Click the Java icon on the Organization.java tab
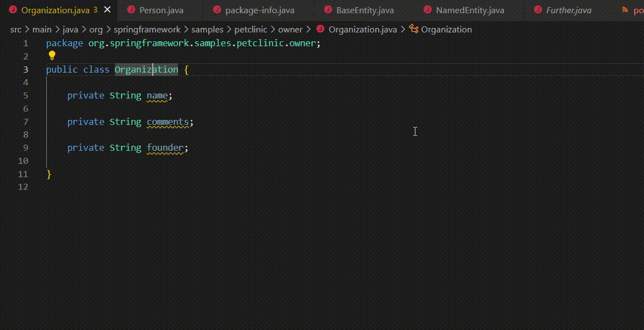 13,10
